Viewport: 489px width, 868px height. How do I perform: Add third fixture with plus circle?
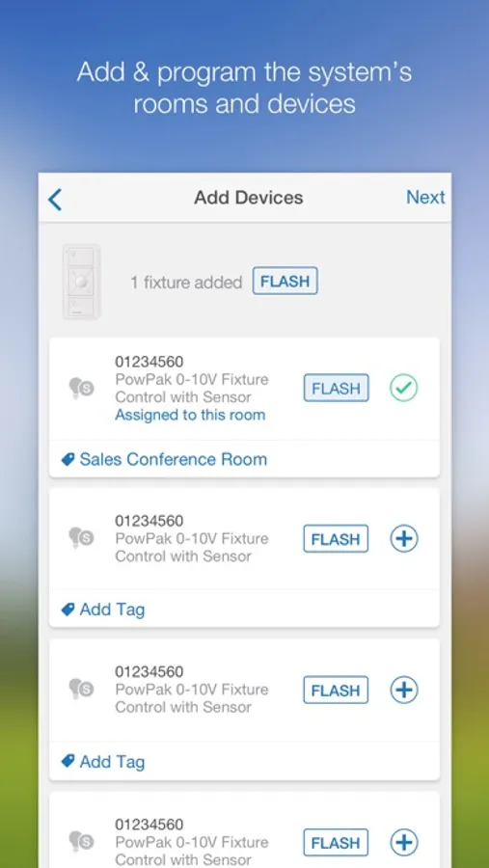click(x=404, y=690)
